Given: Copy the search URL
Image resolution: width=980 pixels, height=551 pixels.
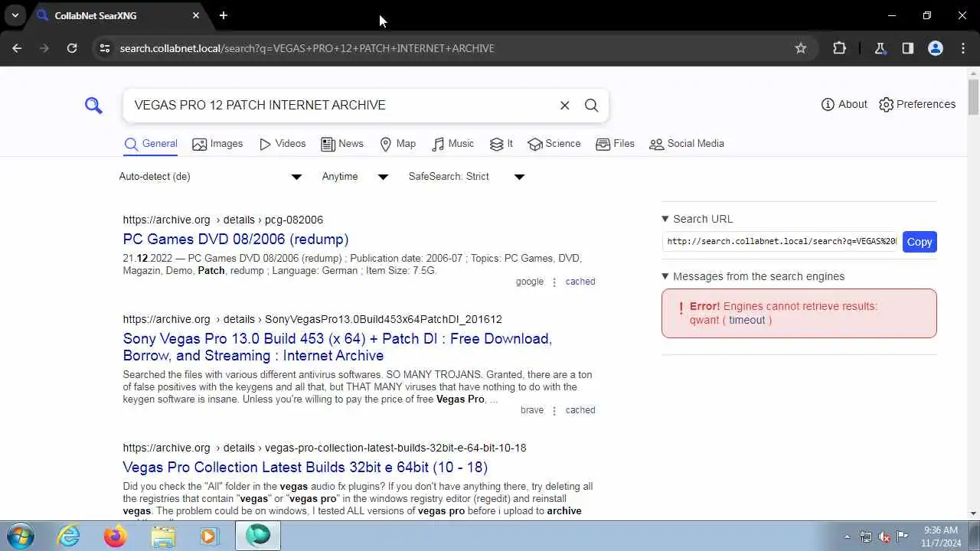Looking at the screenshot, I should (x=920, y=242).
